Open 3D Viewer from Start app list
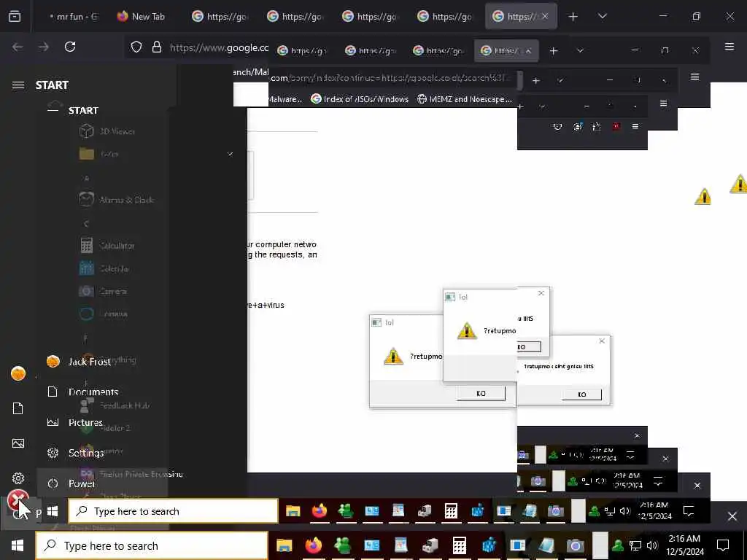 point(107,131)
